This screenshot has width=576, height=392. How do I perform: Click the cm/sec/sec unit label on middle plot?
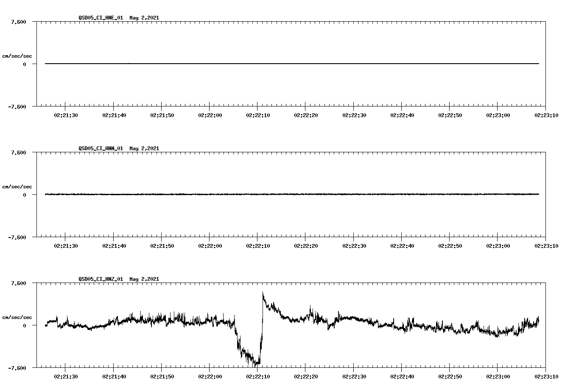[x=18, y=186]
